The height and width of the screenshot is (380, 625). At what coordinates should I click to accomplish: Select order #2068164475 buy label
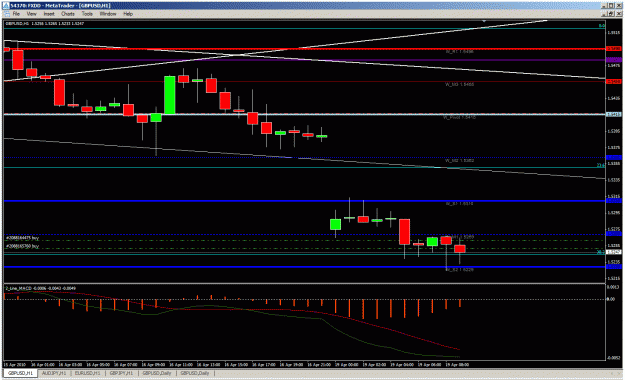pyautogui.click(x=22, y=238)
